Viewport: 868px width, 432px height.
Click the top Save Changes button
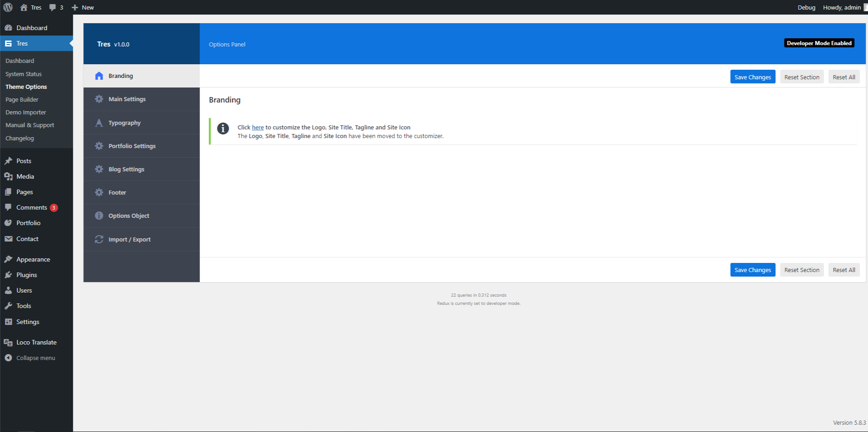point(753,77)
